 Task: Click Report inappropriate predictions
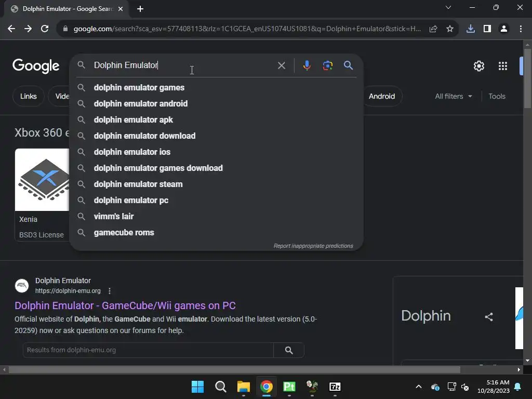313,246
